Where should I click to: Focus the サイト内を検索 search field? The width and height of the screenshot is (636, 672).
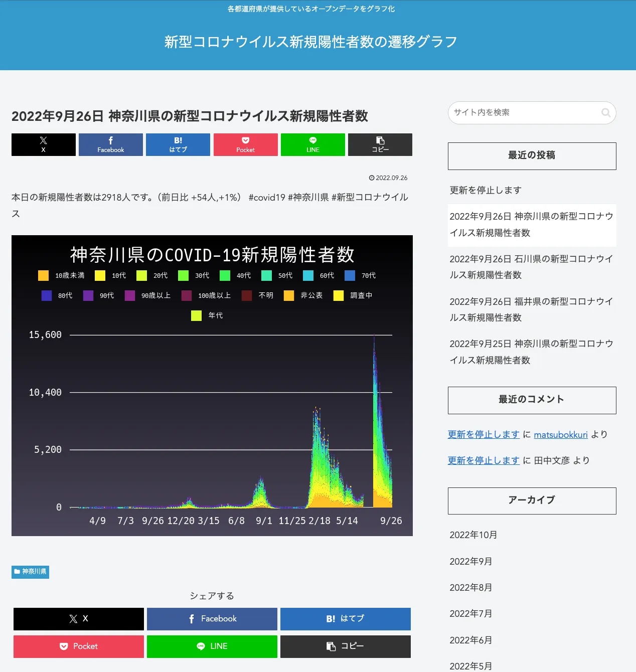point(524,113)
